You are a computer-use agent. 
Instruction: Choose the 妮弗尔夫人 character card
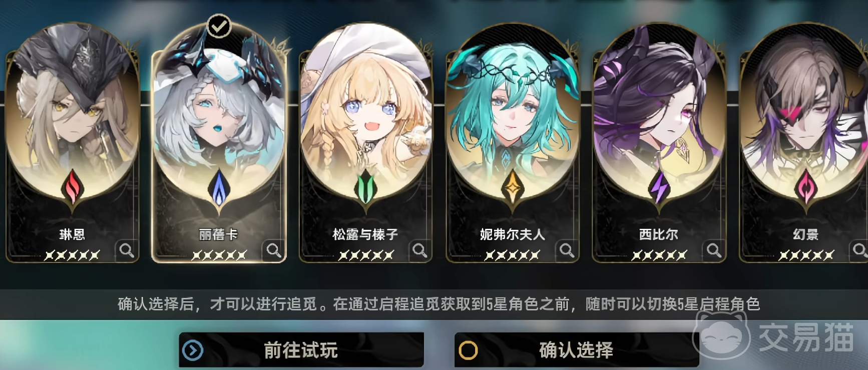click(x=513, y=143)
